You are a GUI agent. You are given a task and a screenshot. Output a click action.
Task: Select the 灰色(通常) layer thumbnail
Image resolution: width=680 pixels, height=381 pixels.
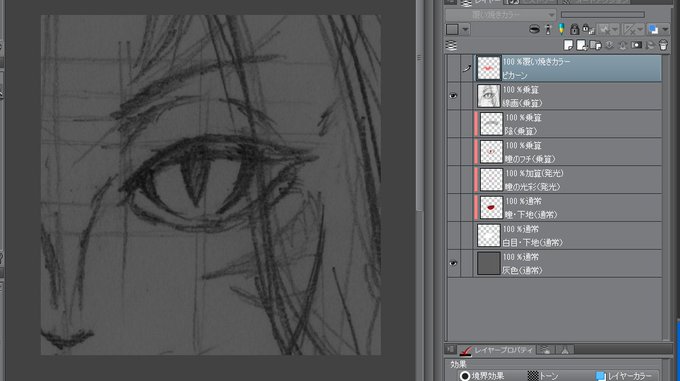[488, 263]
